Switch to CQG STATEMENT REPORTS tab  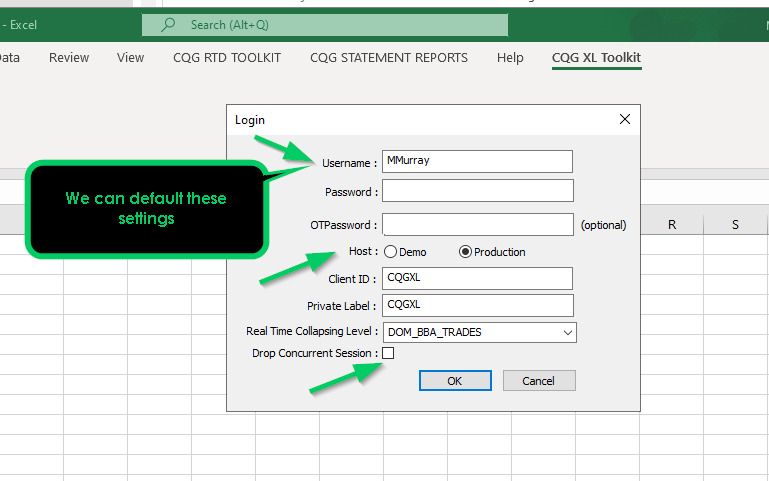click(x=388, y=58)
